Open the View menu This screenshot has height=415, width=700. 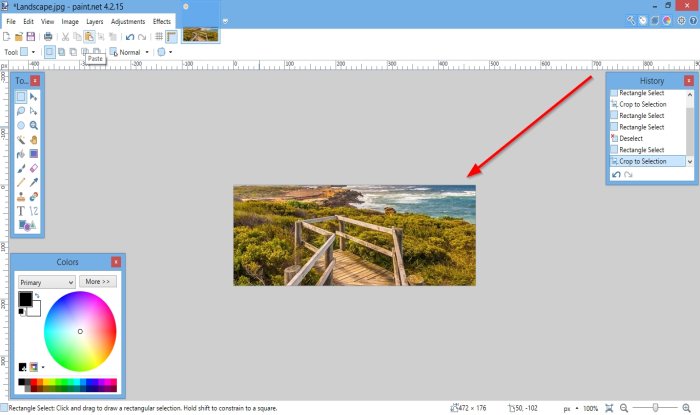(47, 21)
